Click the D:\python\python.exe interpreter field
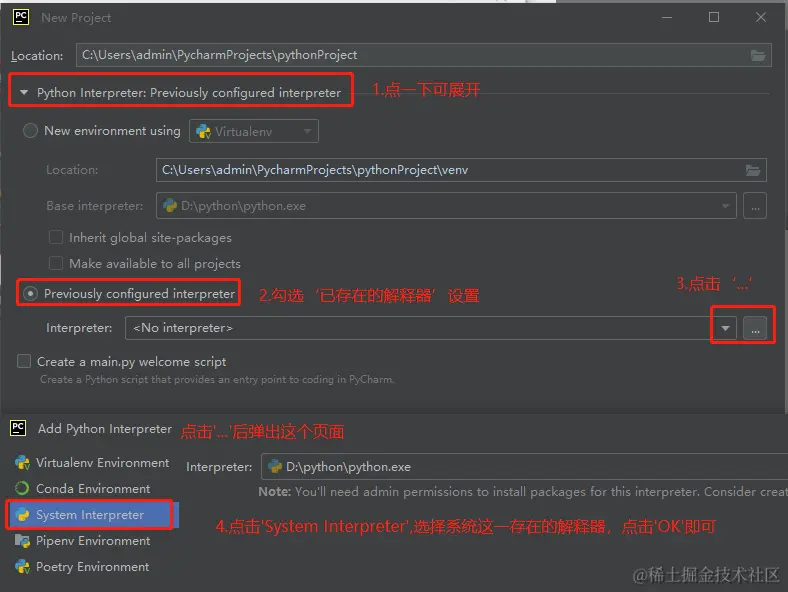The height and width of the screenshot is (592, 788). 524,467
